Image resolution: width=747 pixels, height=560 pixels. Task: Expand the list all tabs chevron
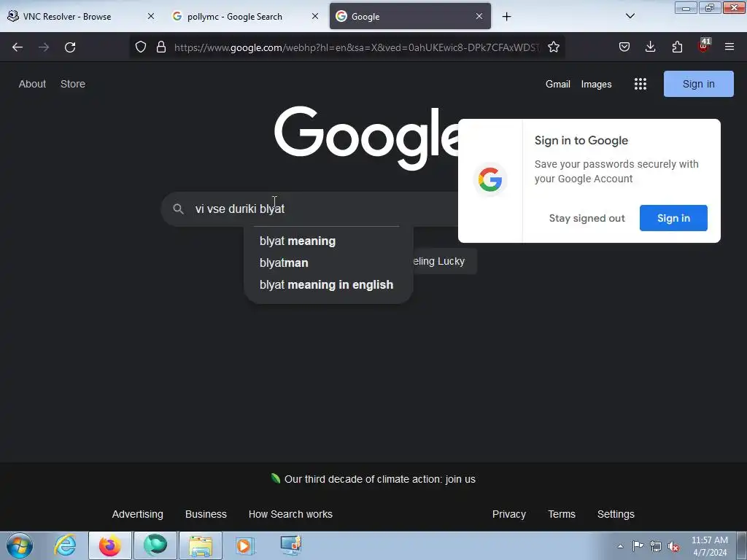click(x=630, y=16)
